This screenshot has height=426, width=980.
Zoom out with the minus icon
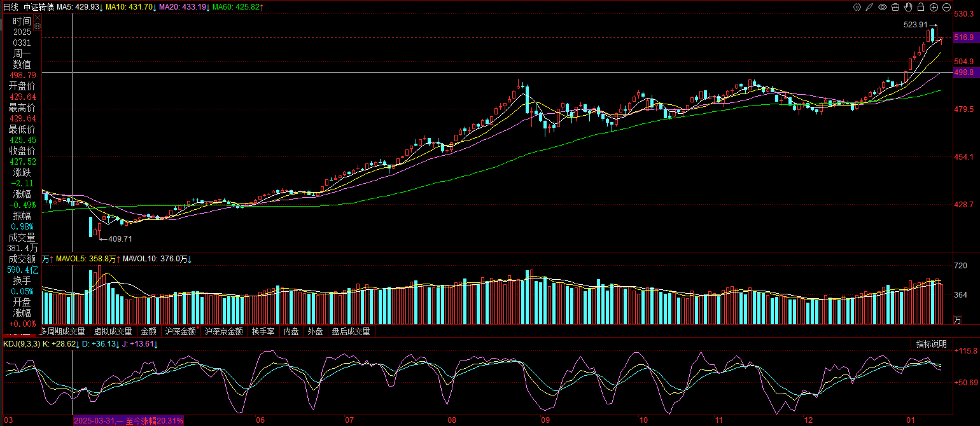point(946,7)
